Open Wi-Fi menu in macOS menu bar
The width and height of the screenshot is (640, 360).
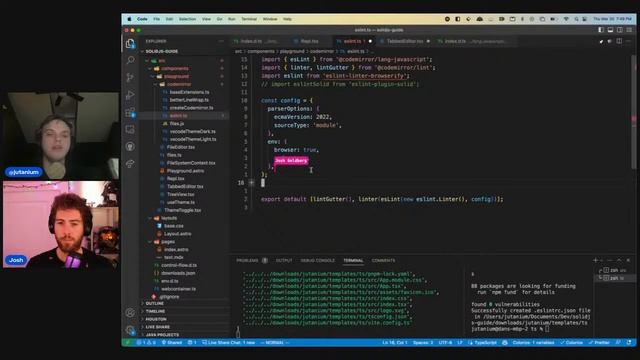tap(566, 19)
